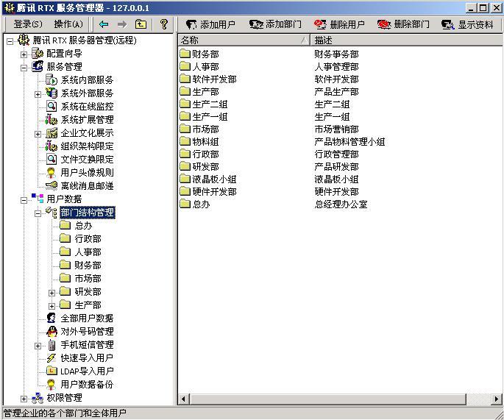Open the 登录(S) menu

point(28,24)
